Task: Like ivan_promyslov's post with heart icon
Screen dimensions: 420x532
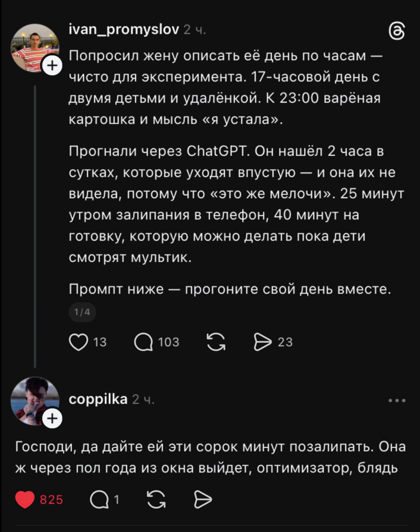Action: tap(78, 342)
